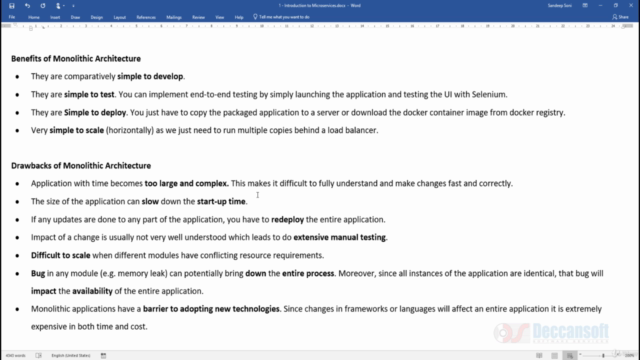Click the word count in status bar
640x360 pixels.
coord(16,356)
